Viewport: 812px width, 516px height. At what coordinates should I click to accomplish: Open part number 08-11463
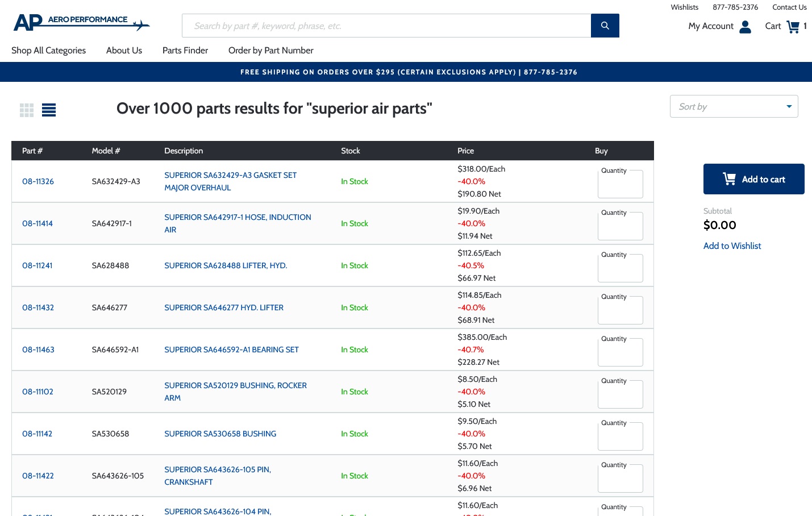coord(38,350)
